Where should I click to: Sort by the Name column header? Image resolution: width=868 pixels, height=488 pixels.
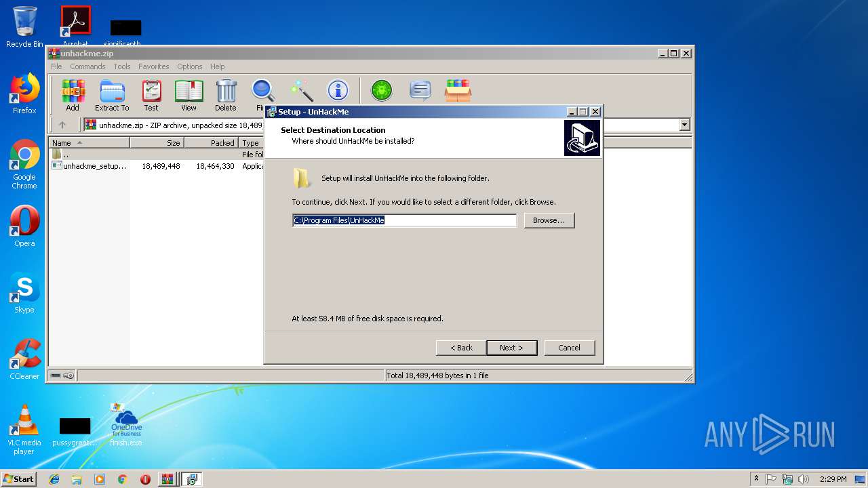(90, 143)
